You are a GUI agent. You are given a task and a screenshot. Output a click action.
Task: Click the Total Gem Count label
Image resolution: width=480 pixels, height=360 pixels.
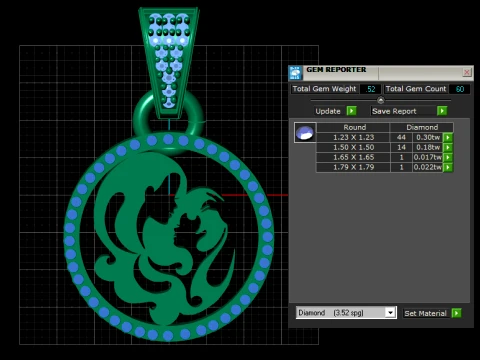pyautogui.click(x=416, y=89)
